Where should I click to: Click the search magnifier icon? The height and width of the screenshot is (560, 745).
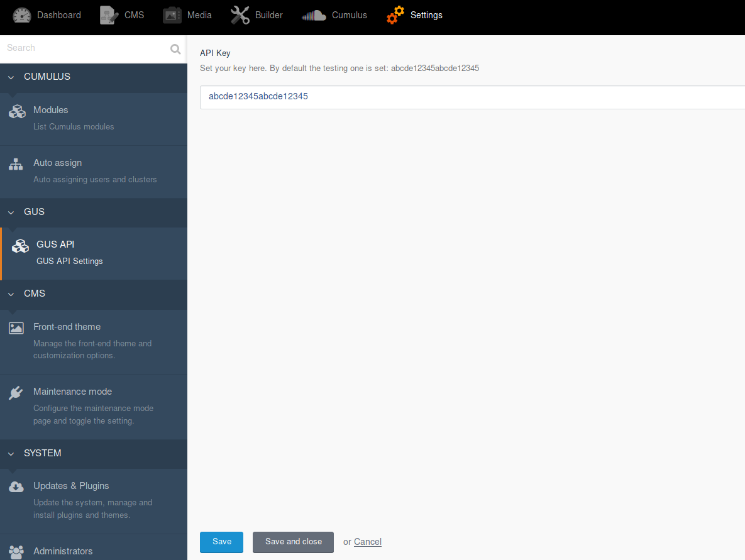[x=175, y=49]
